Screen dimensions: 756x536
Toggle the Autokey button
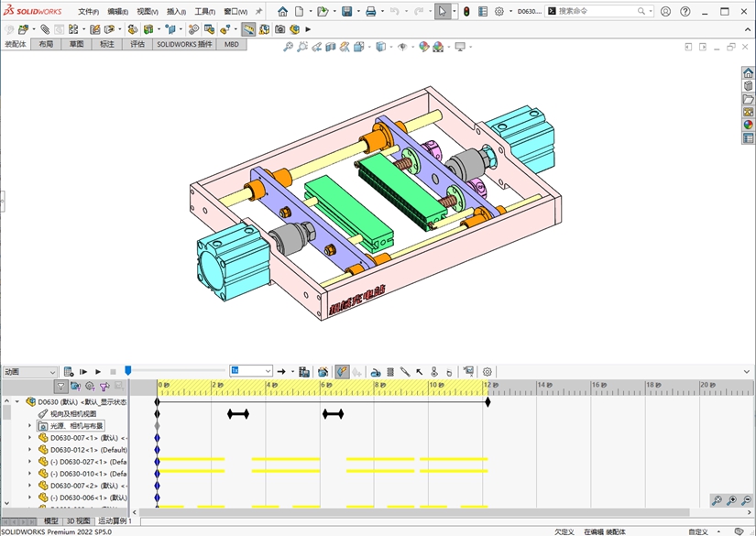point(341,372)
